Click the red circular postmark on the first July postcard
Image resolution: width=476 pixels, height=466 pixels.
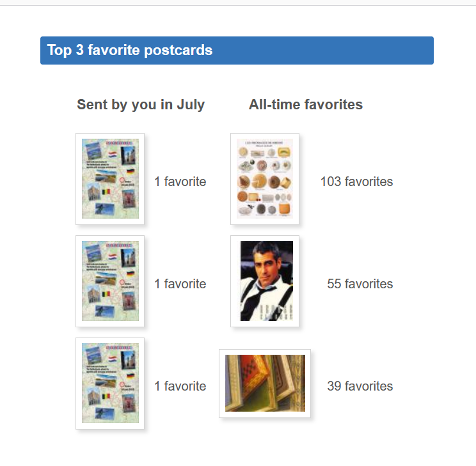click(123, 182)
